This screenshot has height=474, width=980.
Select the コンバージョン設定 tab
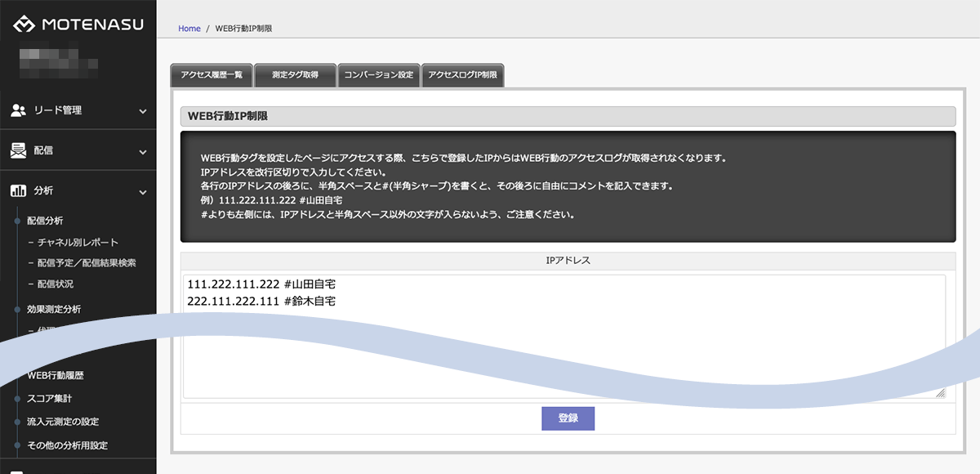pos(379,75)
